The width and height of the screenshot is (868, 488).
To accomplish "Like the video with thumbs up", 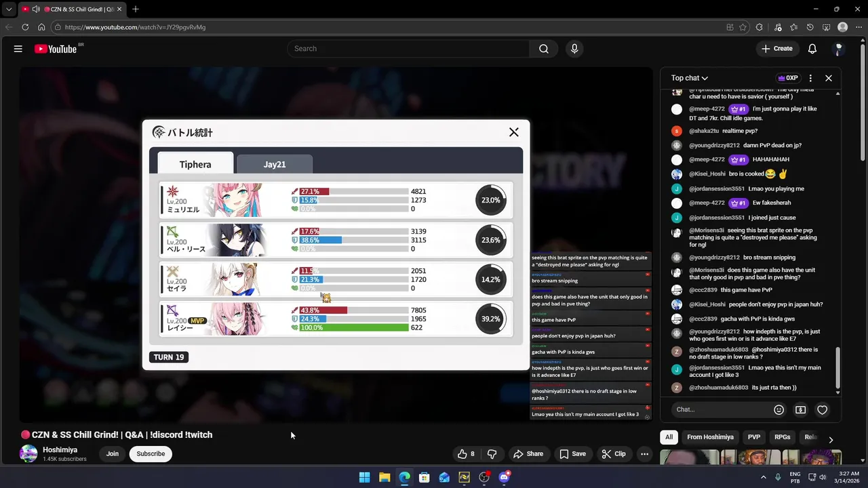I will [466, 454].
